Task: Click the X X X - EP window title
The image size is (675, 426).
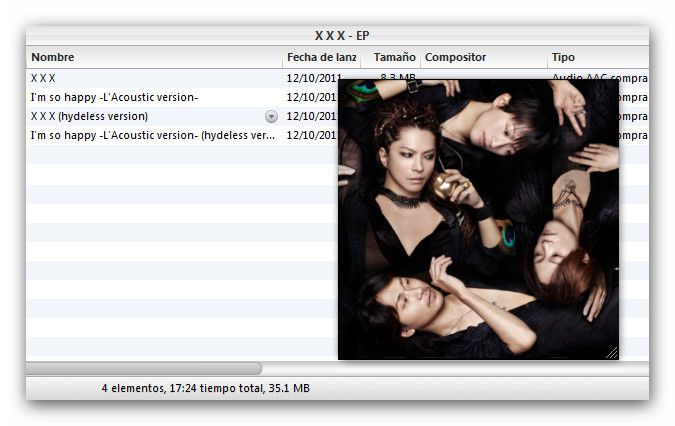Action: [x=342, y=36]
